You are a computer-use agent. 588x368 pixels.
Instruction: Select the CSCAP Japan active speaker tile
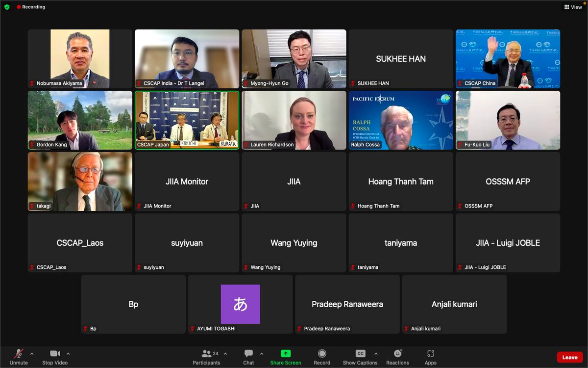coord(187,120)
